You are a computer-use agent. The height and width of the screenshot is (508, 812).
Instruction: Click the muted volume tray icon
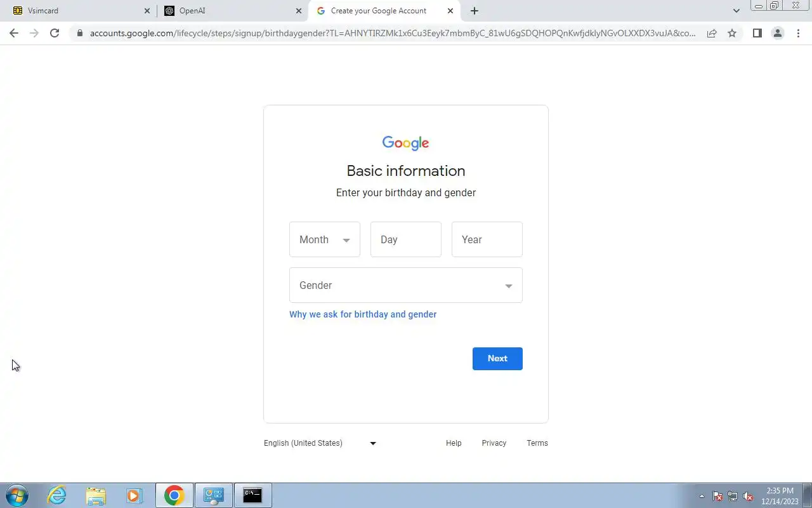[x=748, y=496]
